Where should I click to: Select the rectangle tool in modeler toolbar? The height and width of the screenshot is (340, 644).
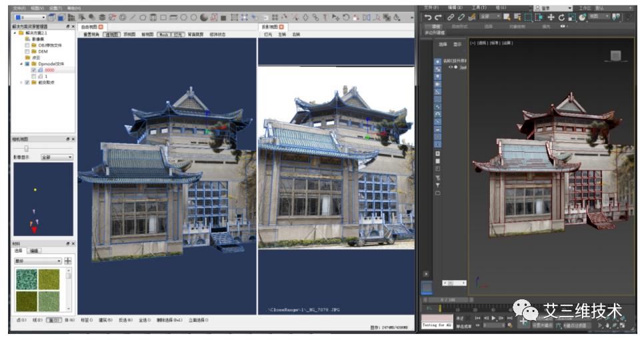[x=163, y=17]
